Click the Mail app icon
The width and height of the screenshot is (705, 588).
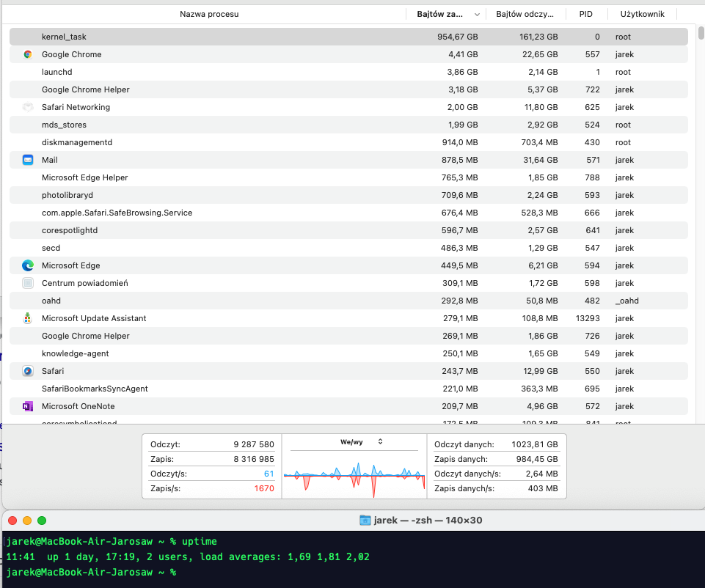(28, 160)
